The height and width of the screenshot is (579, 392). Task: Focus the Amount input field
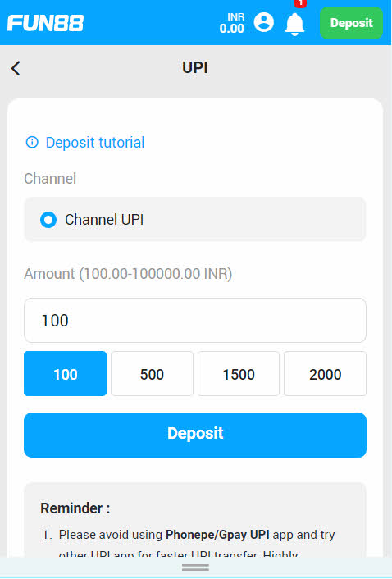point(195,320)
